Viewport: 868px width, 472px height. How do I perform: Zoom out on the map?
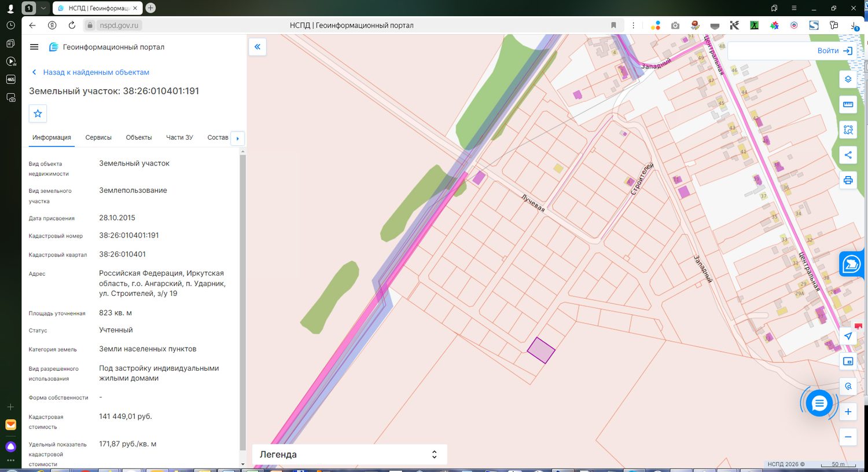click(x=848, y=437)
